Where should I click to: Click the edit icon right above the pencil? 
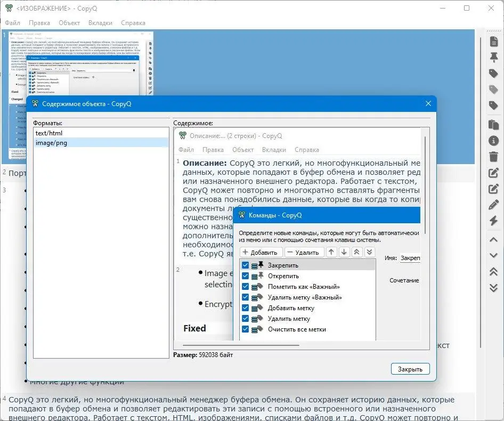[494, 189]
